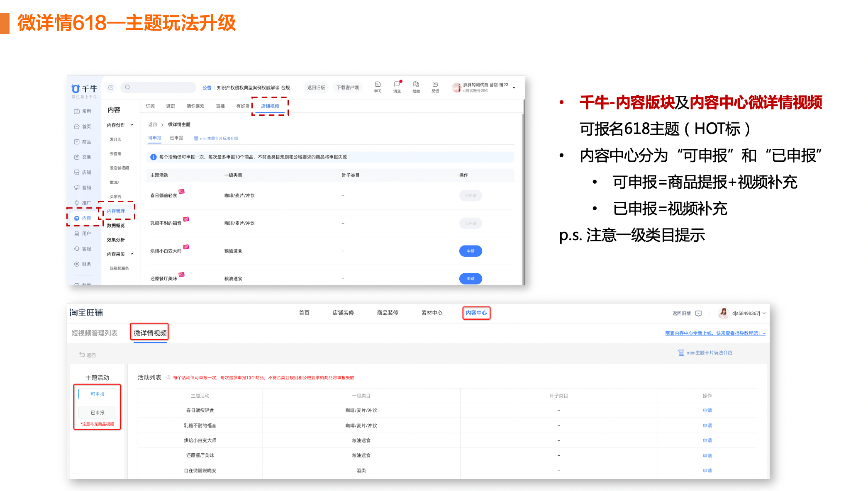Switch to the 店铺视频 tab
This screenshot has width=868, height=491.
click(270, 106)
